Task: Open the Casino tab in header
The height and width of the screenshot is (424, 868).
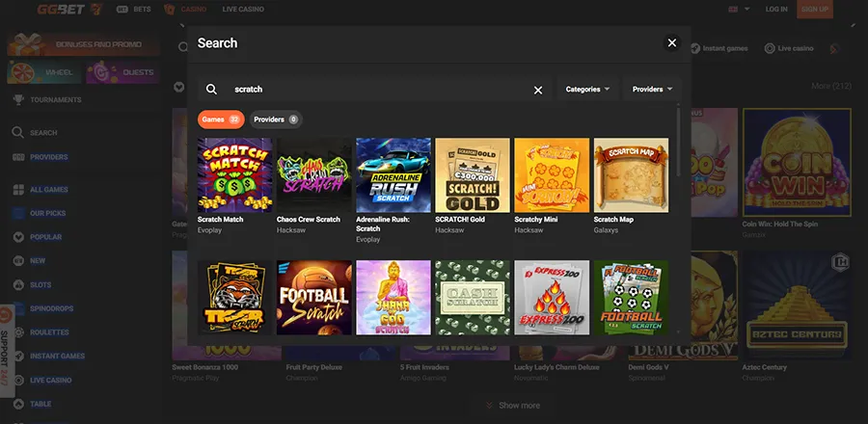Action: point(185,10)
